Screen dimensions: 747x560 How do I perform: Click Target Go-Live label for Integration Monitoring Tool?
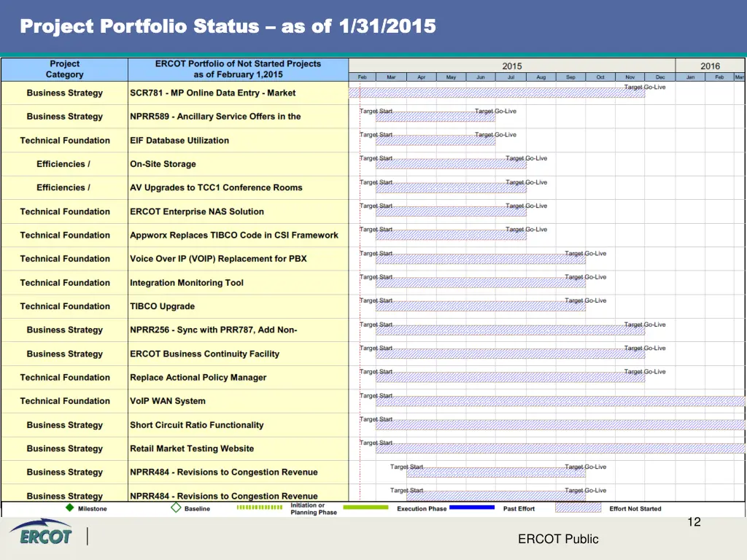586,276
